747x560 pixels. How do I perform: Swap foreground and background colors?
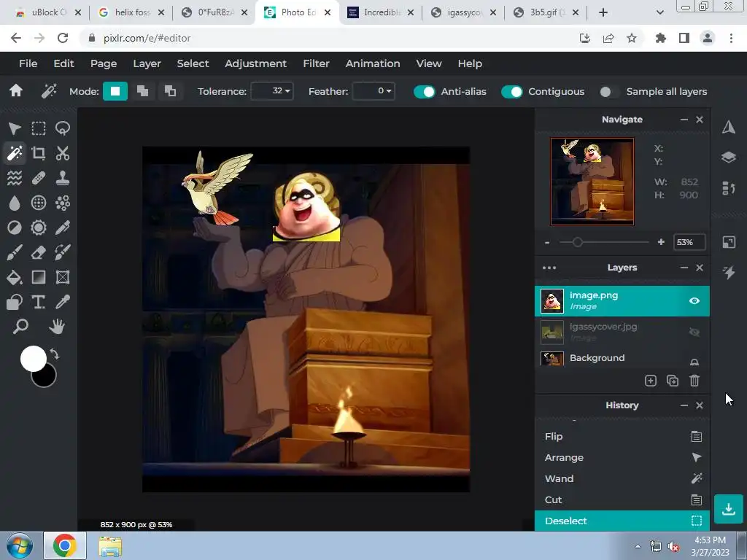point(54,354)
